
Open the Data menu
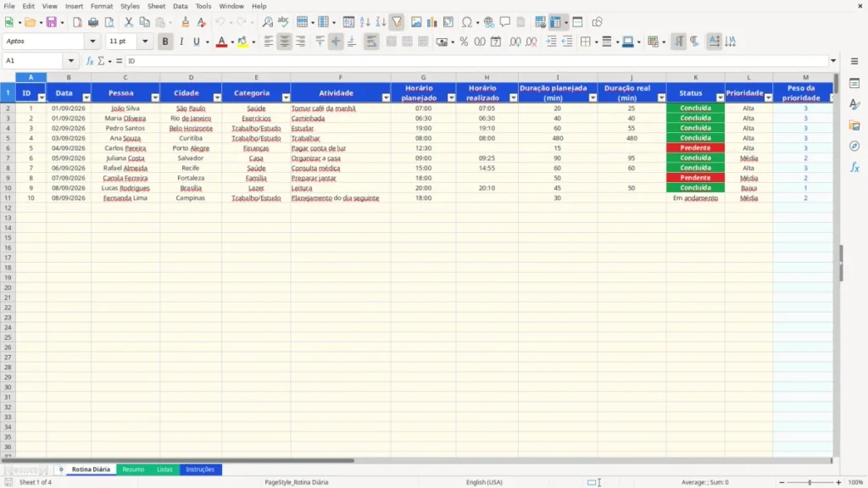point(181,6)
